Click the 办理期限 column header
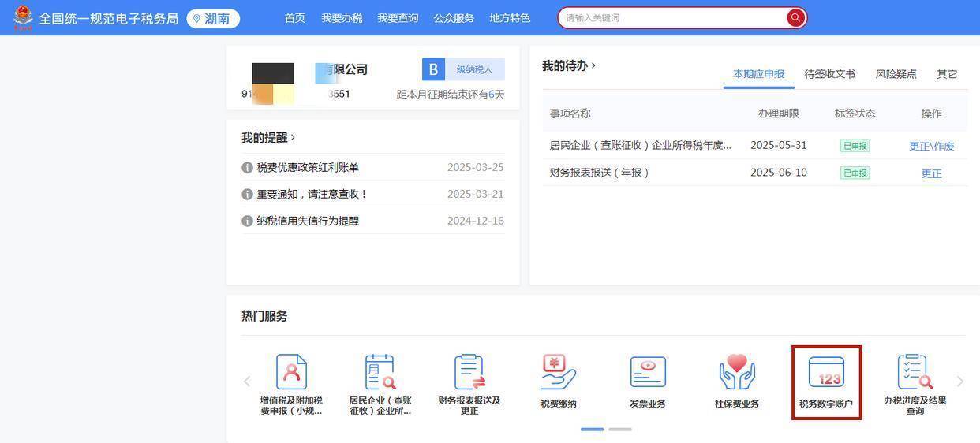The height and width of the screenshot is (443, 980). (779, 114)
